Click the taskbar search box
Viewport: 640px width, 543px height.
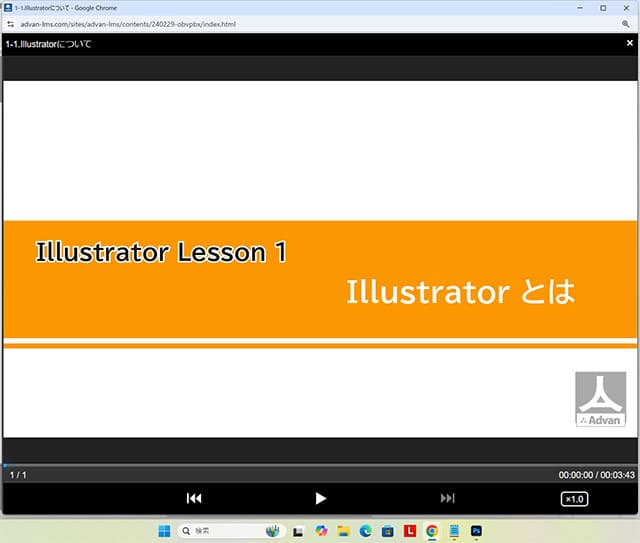pos(231,531)
